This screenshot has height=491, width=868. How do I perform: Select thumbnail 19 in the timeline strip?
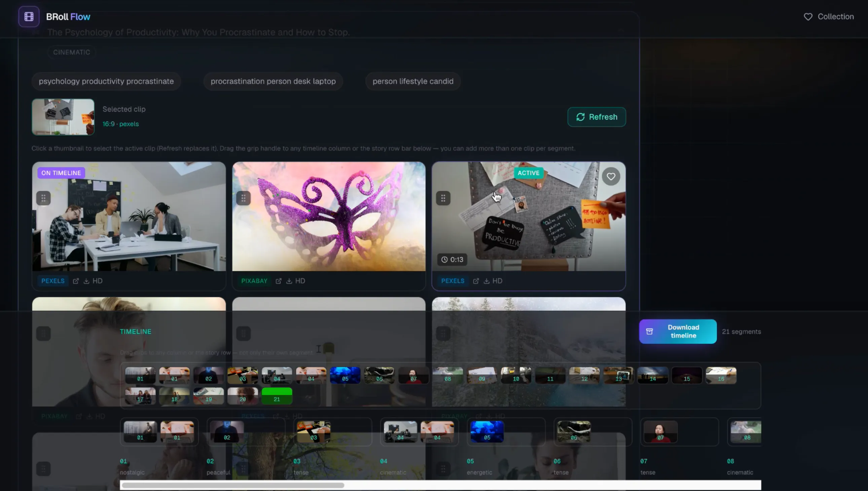coord(209,396)
